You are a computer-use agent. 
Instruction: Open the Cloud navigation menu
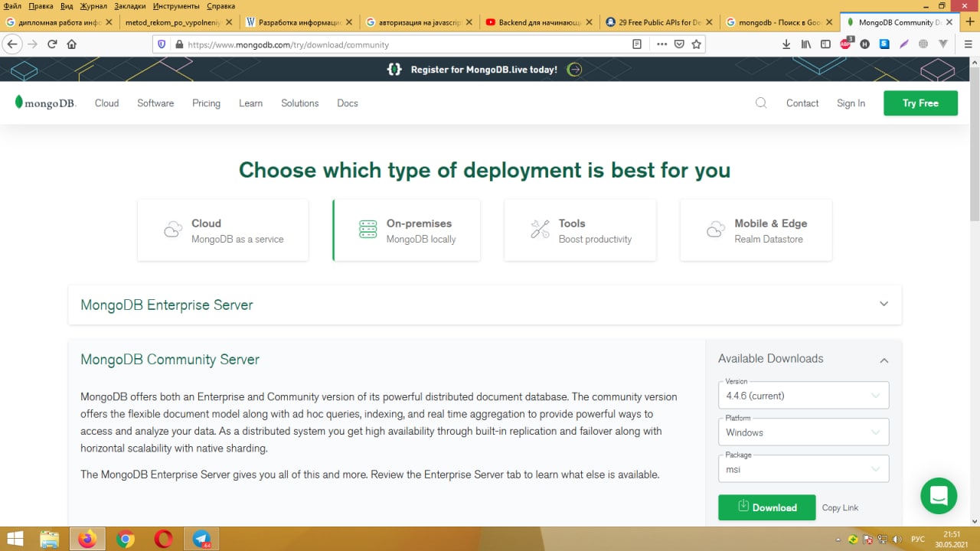(106, 103)
